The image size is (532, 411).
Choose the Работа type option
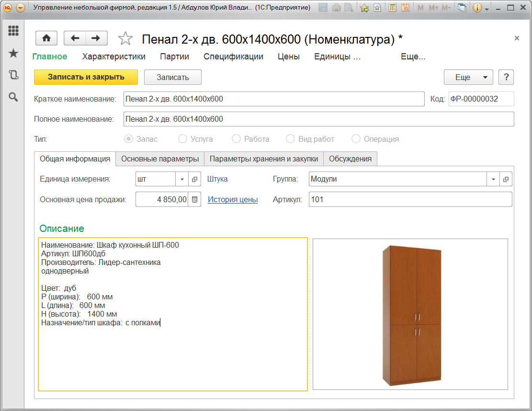(x=236, y=139)
